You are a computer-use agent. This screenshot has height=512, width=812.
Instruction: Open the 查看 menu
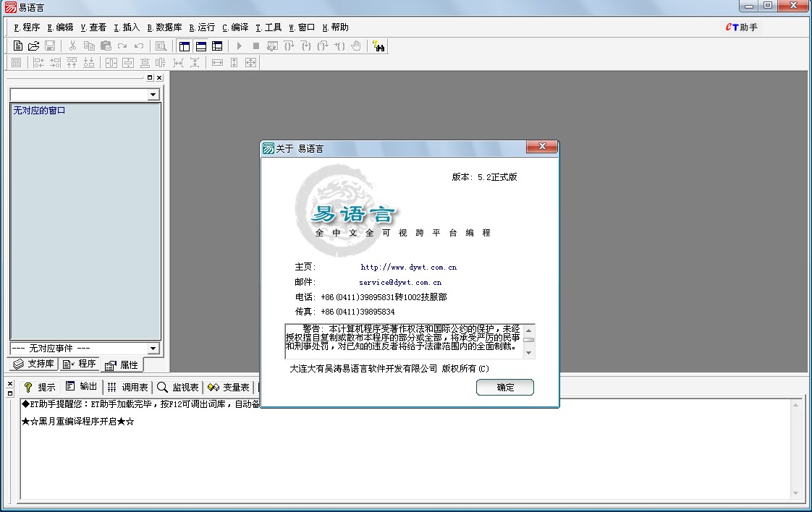coord(93,27)
